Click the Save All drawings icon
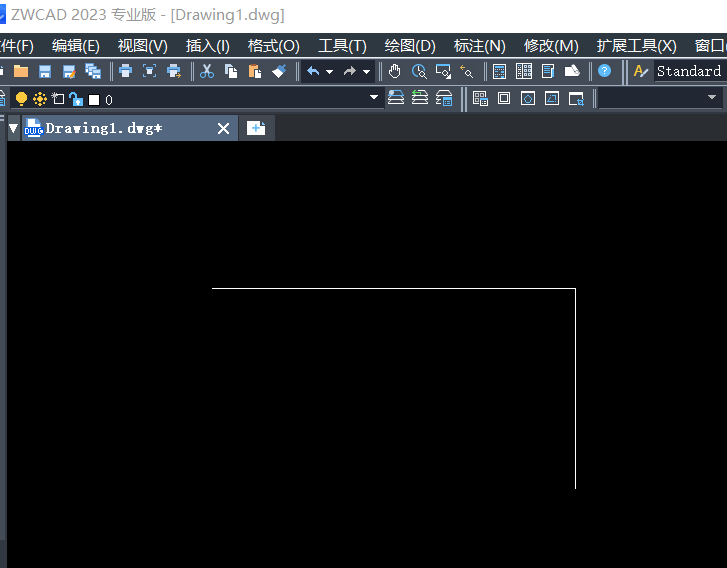Screen dimensions: 727x568 (x=93, y=71)
